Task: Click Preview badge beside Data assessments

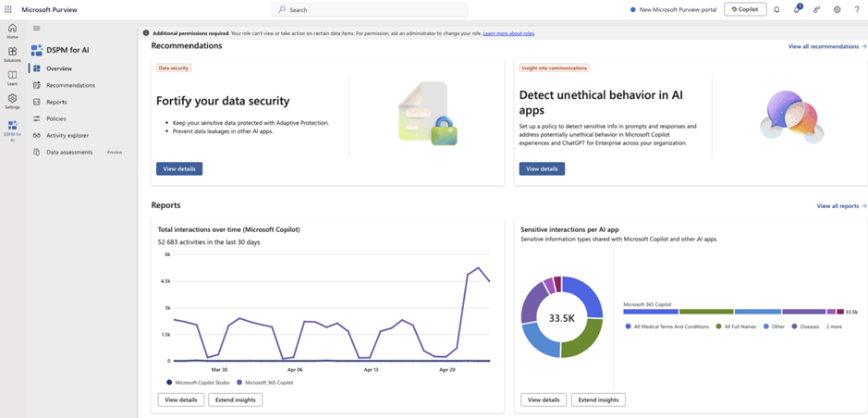Action: coord(115,153)
